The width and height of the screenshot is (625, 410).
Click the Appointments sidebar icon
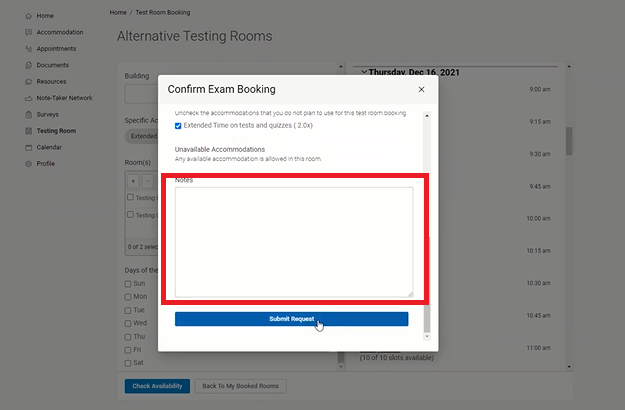(28, 49)
